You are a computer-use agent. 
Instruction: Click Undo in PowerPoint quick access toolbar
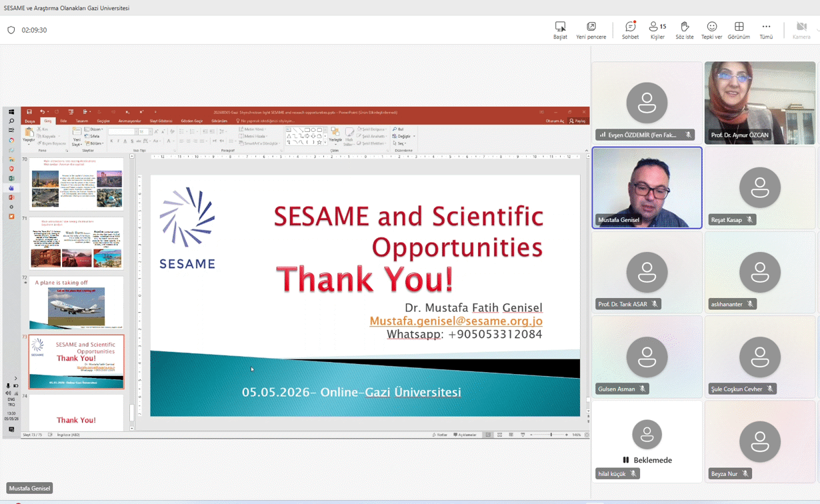[42, 112]
